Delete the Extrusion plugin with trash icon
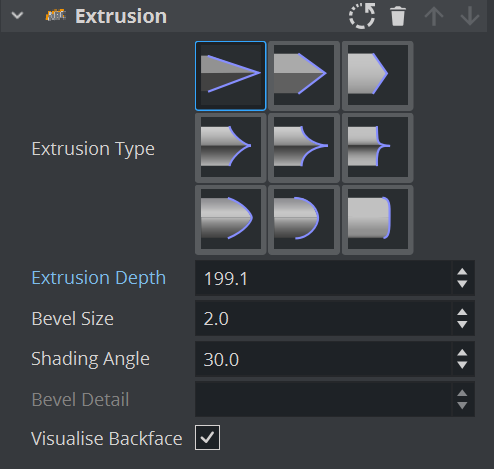The height and width of the screenshot is (469, 494). click(398, 16)
